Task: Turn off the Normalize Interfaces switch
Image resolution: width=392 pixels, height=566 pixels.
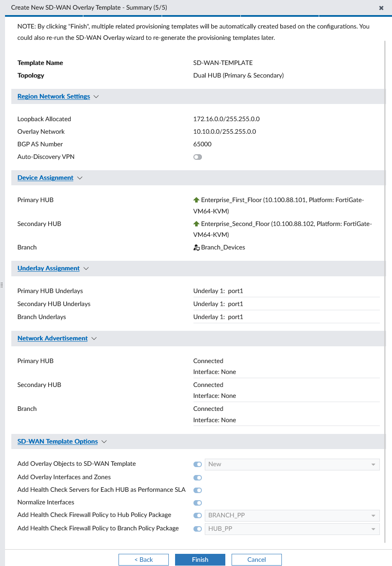Action: (x=198, y=503)
